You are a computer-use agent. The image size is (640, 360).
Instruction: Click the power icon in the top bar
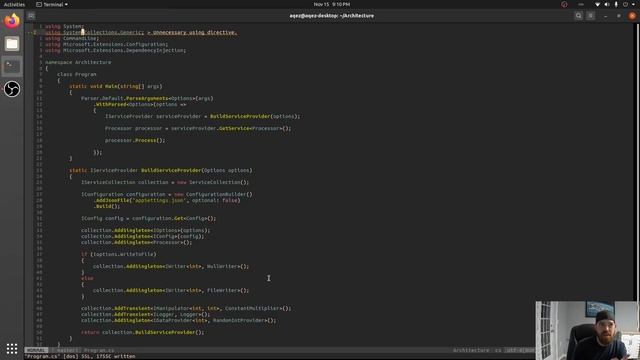click(x=625, y=4)
